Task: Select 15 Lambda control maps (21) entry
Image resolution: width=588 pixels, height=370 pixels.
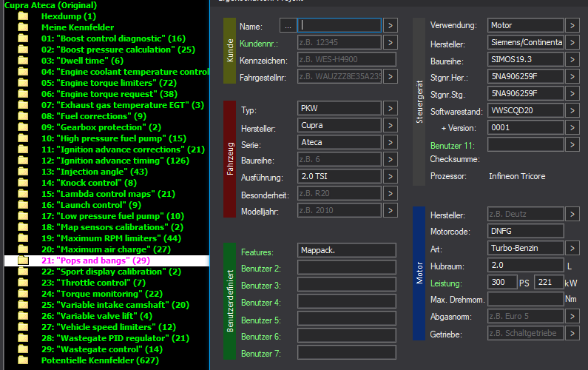Action: [108, 194]
